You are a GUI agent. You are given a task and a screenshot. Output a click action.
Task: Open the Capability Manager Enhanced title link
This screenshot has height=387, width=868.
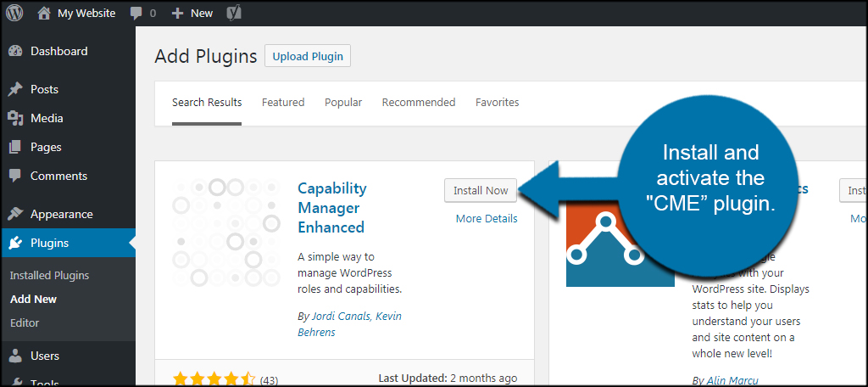(332, 208)
